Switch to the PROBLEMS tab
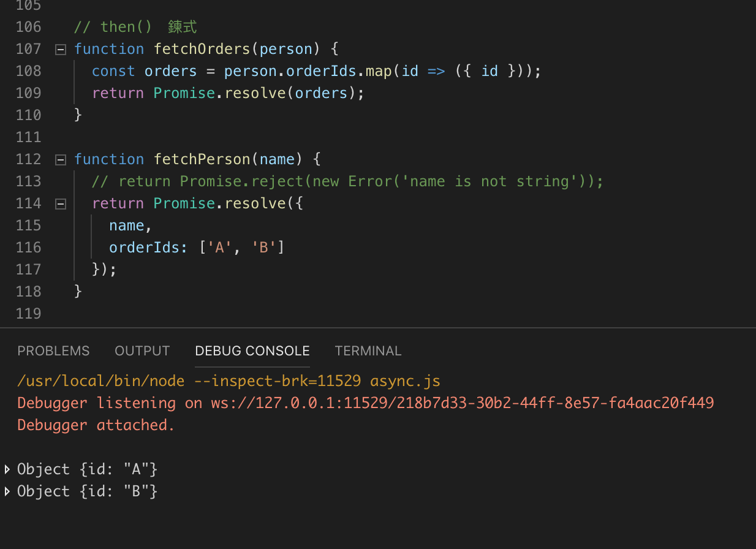This screenshot has height=549, width=756. tap(53, 350)
